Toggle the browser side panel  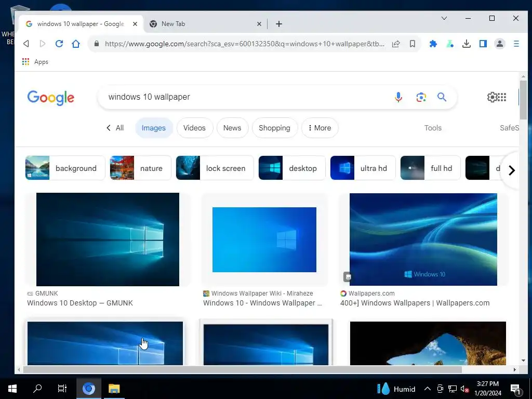point(483,44)
